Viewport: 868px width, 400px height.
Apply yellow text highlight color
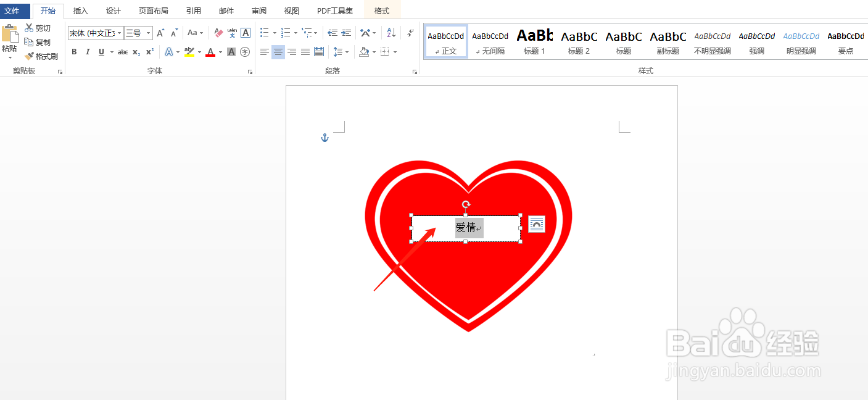[189, 52]
